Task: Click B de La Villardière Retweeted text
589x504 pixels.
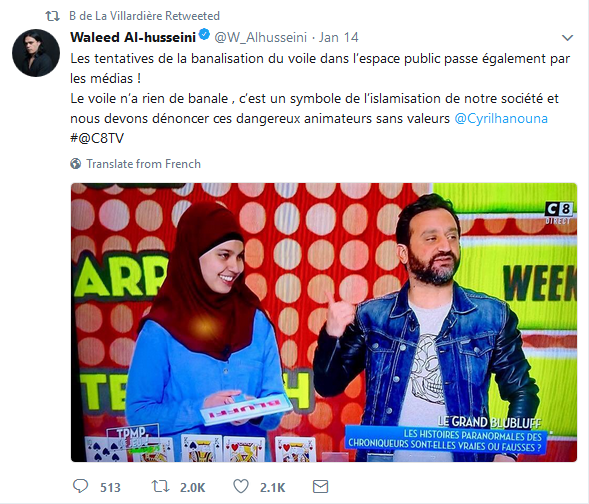Action: pyautogui.click(x=144, y=16)
